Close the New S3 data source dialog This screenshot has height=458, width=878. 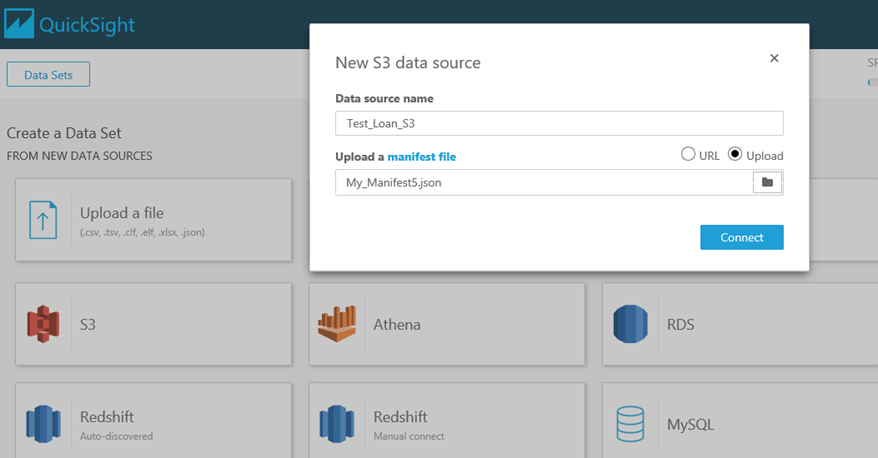pyautogui.click(x=774, y=58)
